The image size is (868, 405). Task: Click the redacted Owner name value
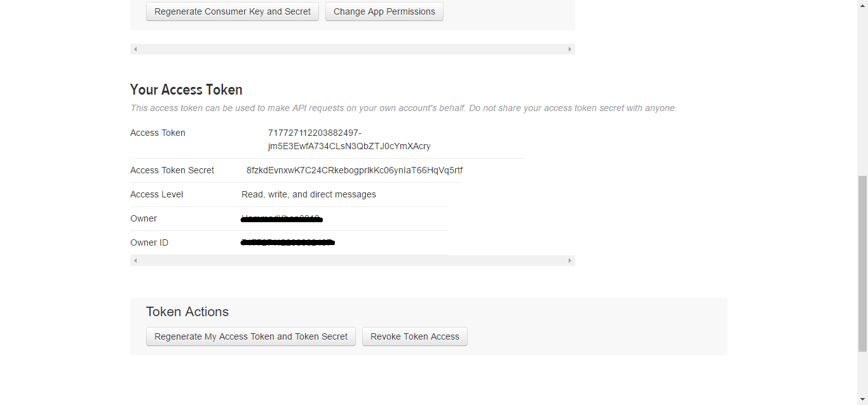click(x=282, y=219)
